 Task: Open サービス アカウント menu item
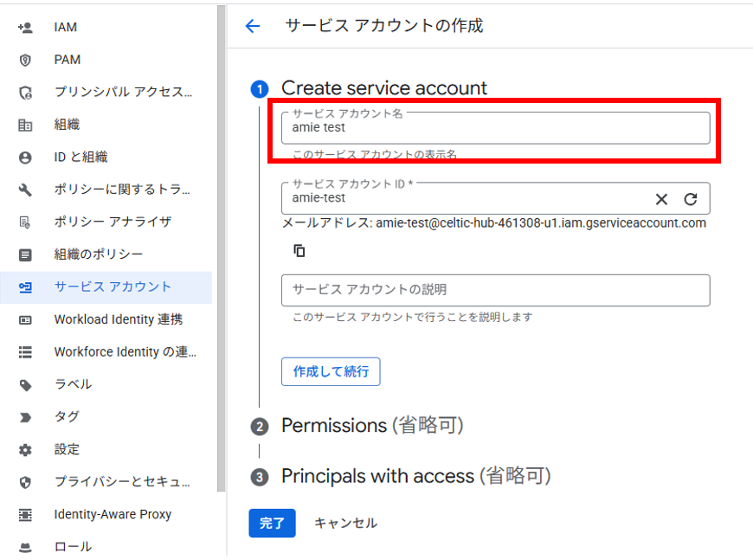[113, 286]
